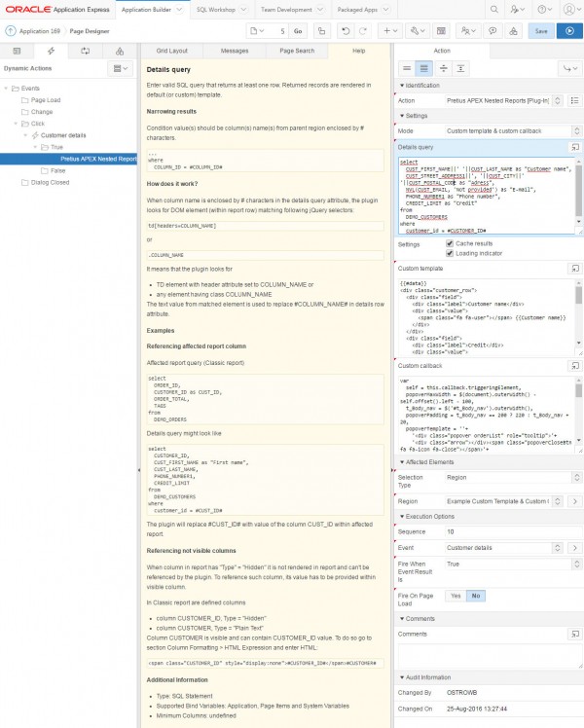This screenshot has width=584, height=728.
Task: Open Comments in code editor
Action: point(574,634)
